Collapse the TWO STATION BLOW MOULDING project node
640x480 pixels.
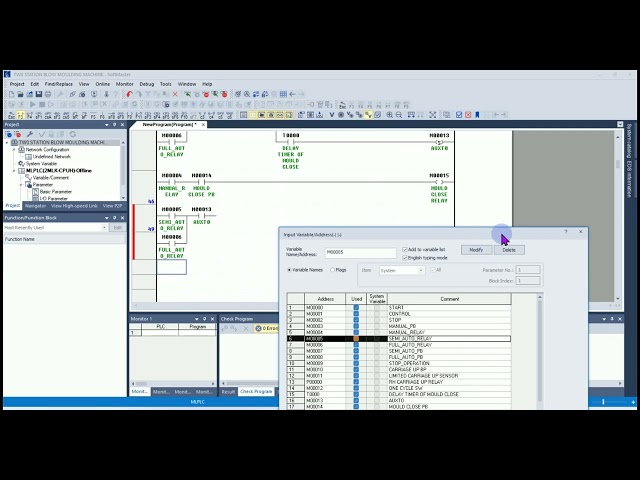coord(7,142)
